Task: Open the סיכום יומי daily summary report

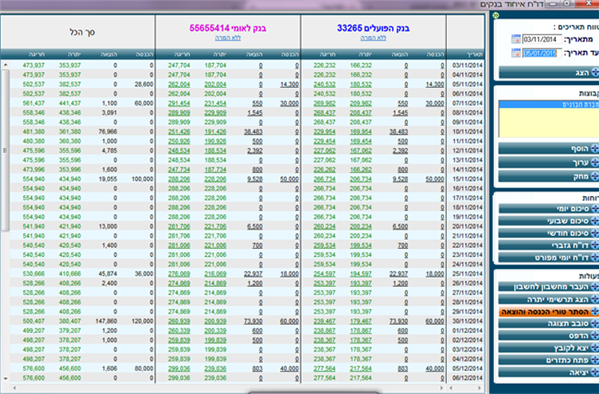Action: (549, 209)
